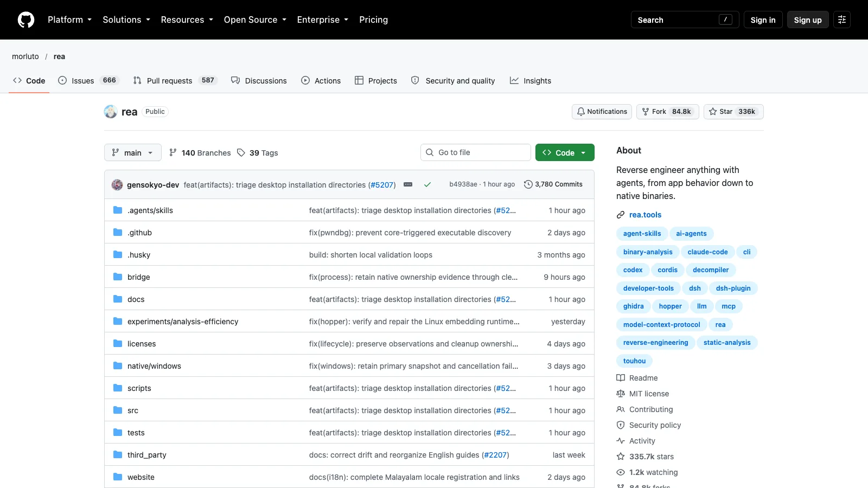Click the link icon beside rea.tools

(x=621, y=215)
